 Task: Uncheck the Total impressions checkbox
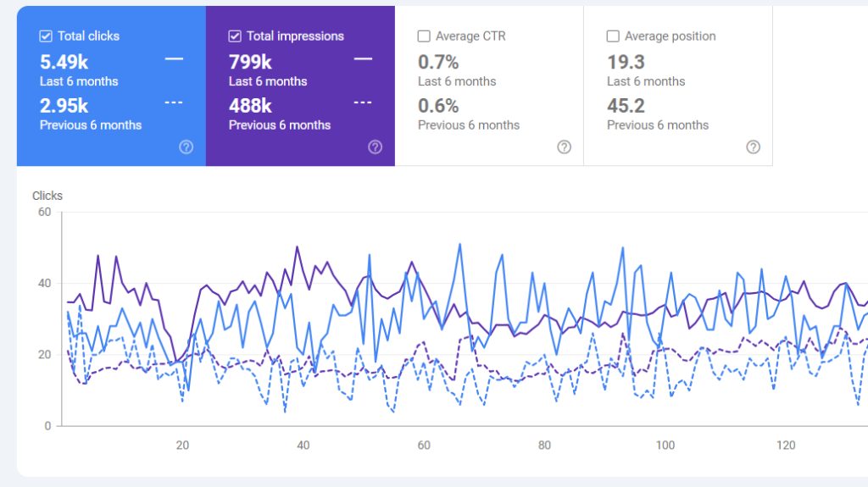pyautogui.click(x=235, y=36)
